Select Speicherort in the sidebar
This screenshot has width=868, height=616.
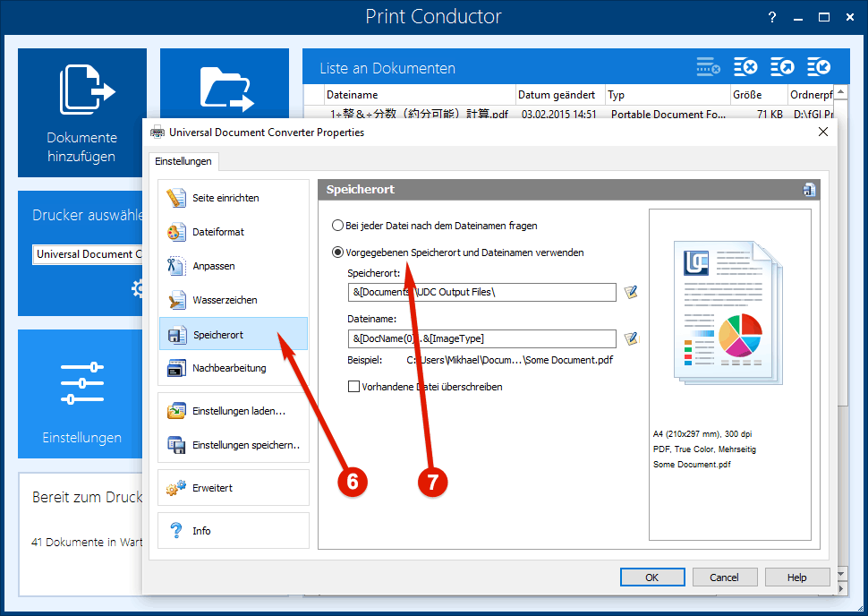[233, 334]
